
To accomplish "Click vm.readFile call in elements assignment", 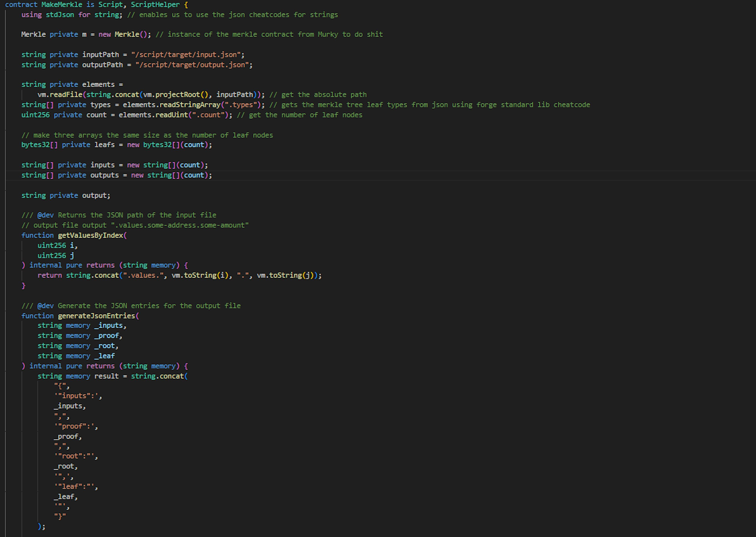I will 59,95.
